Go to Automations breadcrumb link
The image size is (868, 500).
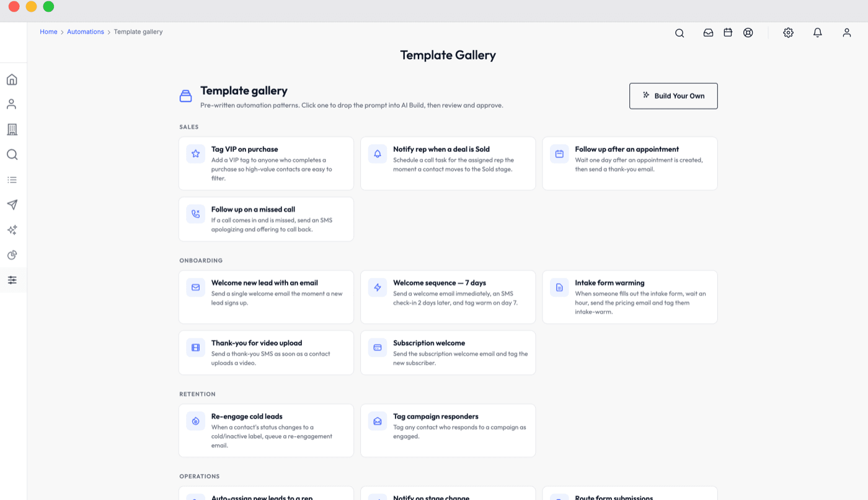(x=86, y=32)
